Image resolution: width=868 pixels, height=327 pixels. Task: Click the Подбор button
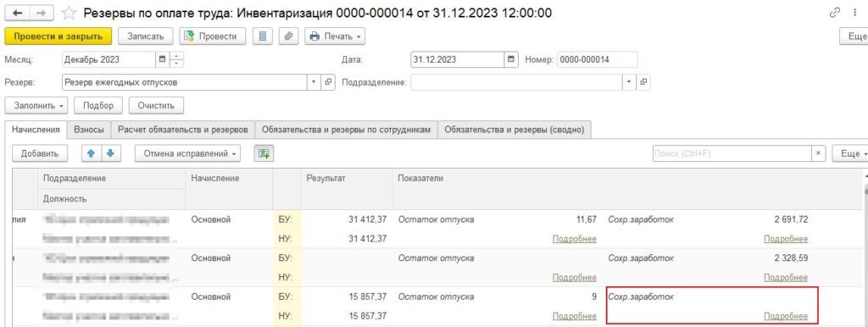coord(98,105)
